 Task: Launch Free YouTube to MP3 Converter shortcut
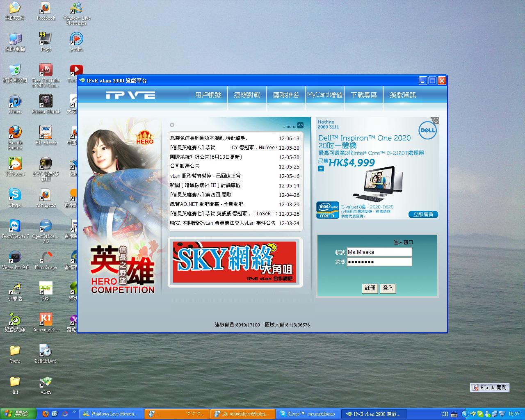coord(46,76)
